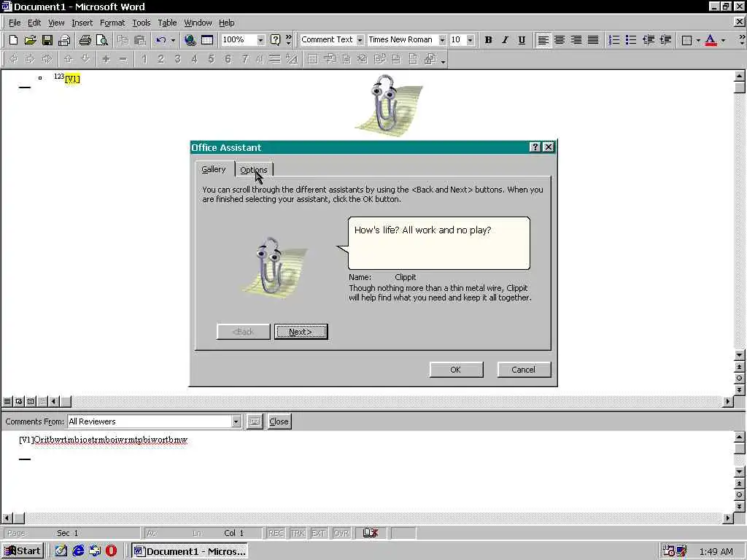This screenshot has height=560, width=747.
Task: Click the Bullets list icon
Action: point(631,40)
